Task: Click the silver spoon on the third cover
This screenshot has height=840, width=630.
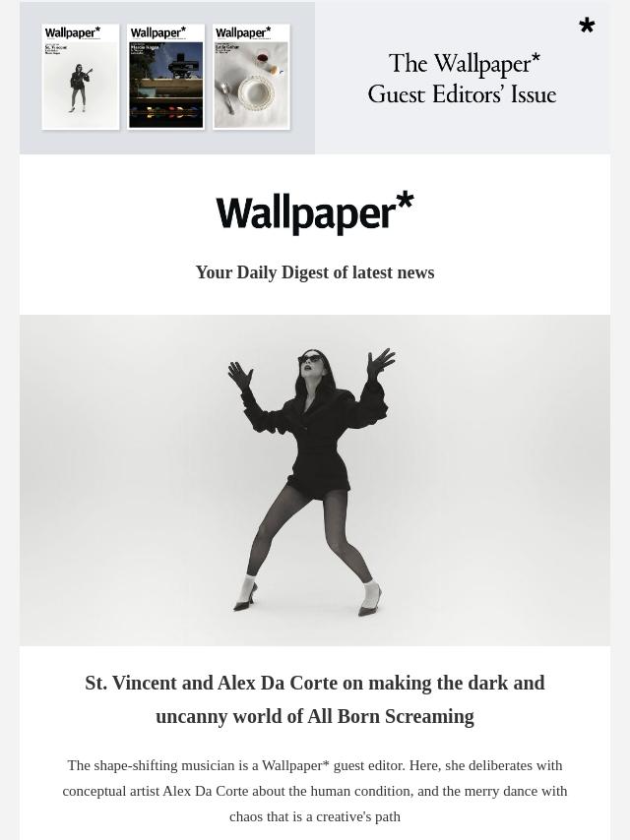Action: 225,95
